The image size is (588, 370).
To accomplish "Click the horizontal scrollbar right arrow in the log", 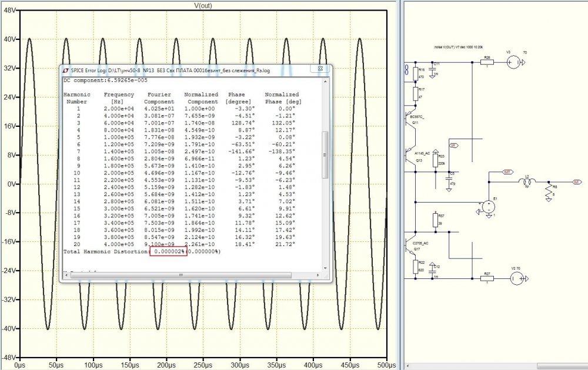I will pyautogui.click(x=318, y=275).
